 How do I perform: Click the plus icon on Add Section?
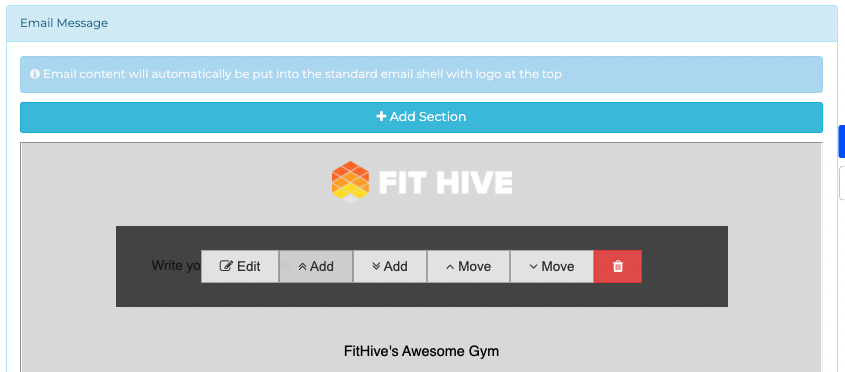[x=381, y=116]
